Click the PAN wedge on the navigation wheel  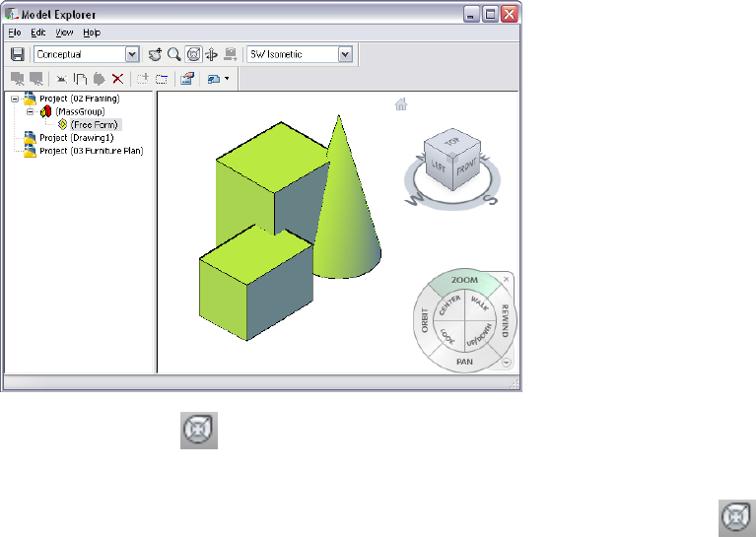465,361
